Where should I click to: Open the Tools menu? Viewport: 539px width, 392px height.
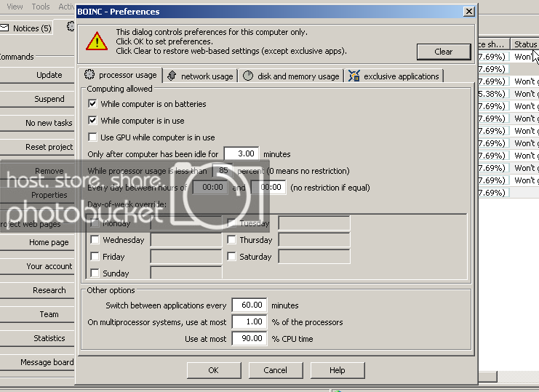pyautogui.click(x=41, y=7)
